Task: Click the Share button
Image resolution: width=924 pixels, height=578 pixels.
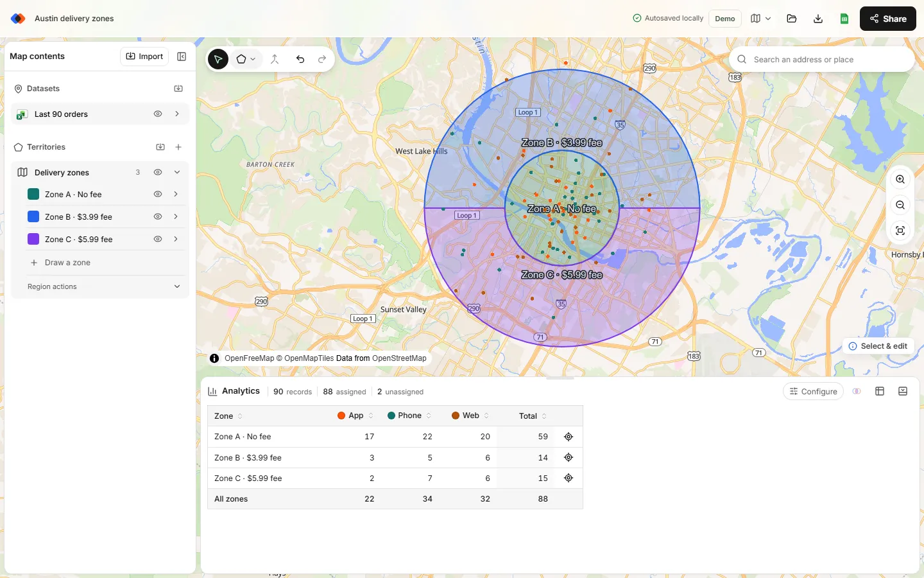Action: [888, 19]
